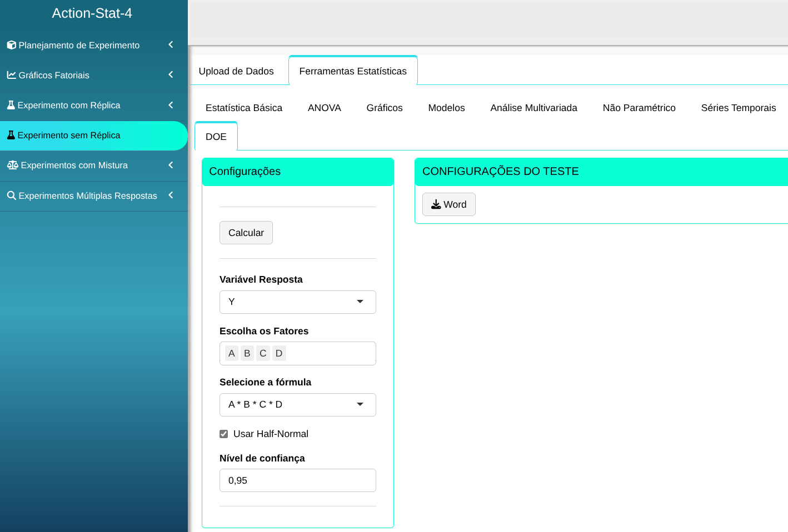Open the Variável Resposta dropdown
Image resolution: width=788 pixels, height=532 pixels.
coord(297,302)
